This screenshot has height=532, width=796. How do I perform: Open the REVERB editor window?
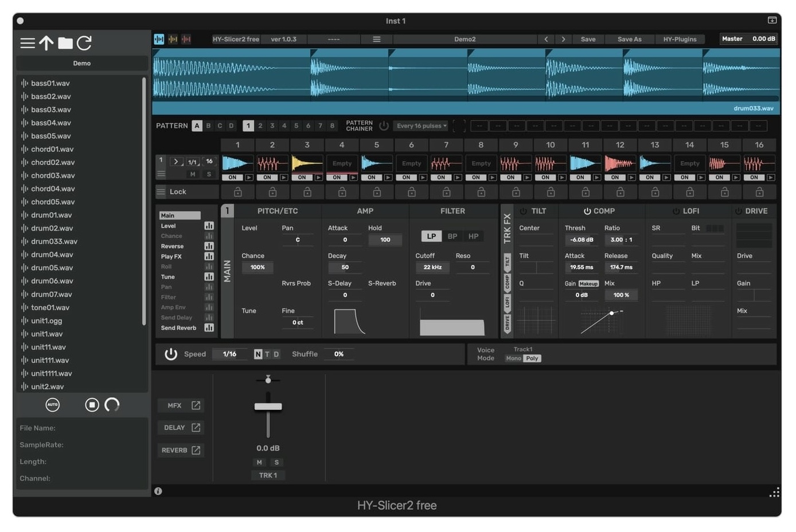click(x=181, y=450)
